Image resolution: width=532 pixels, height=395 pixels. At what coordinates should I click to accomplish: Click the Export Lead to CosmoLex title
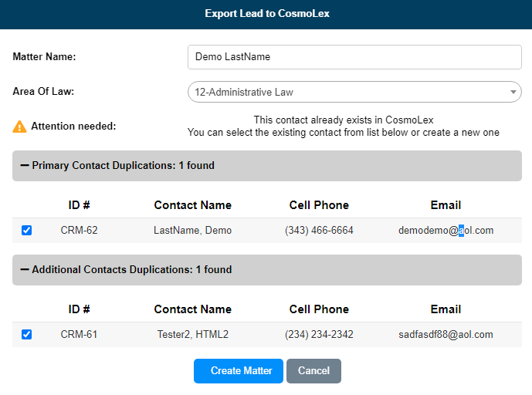coord(267,14)
